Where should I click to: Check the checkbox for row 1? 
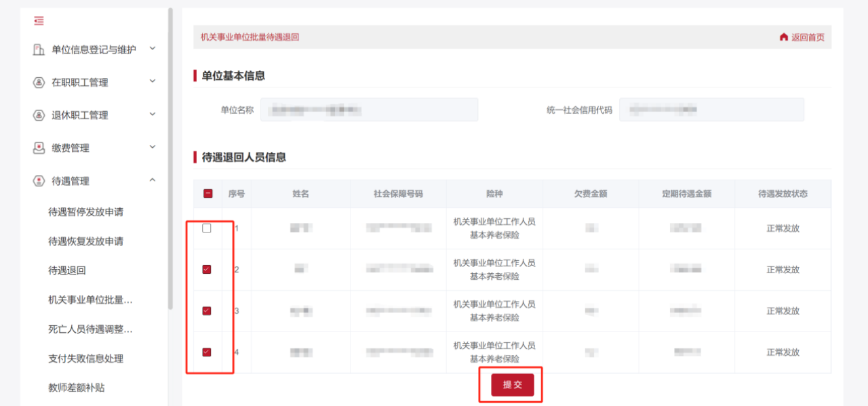(x=207, y=228)
